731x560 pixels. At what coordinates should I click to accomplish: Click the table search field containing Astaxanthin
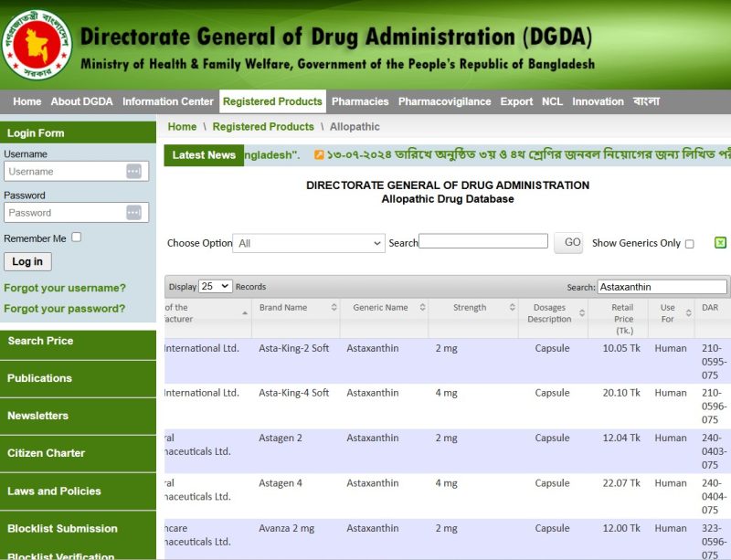662,287
